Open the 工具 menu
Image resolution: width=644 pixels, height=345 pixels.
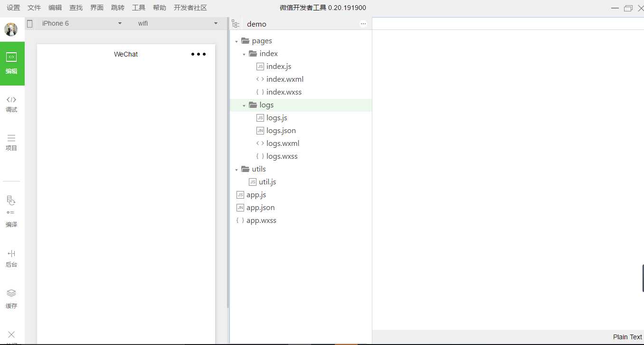point(139,8)
